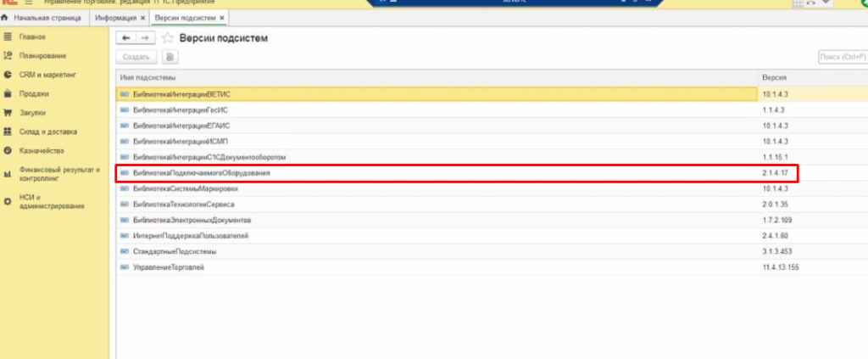Open the hamburger main menu icon
868x359 pixels.
coord(29,3)
